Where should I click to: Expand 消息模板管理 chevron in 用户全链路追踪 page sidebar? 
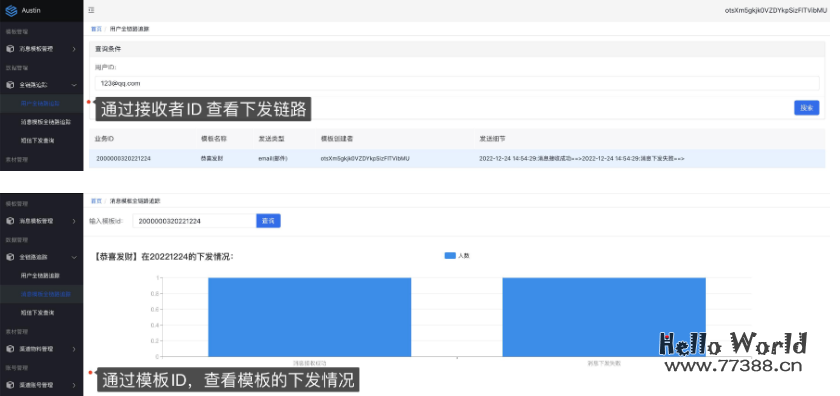[x=74, y=49]
